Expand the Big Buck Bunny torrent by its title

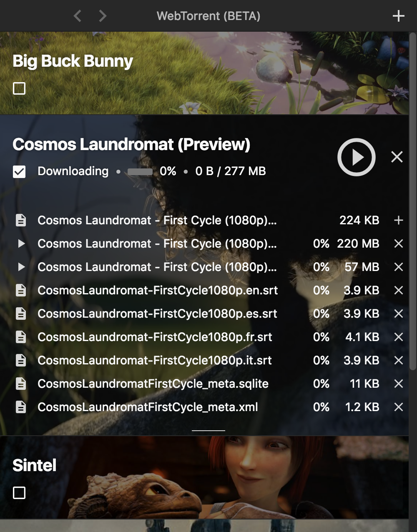coord(73,61)
